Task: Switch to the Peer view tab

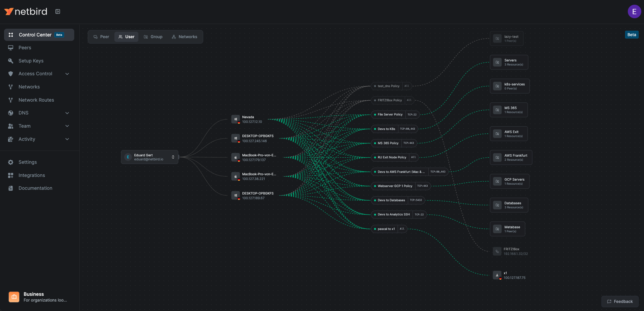Action: [x=101, y=36]
